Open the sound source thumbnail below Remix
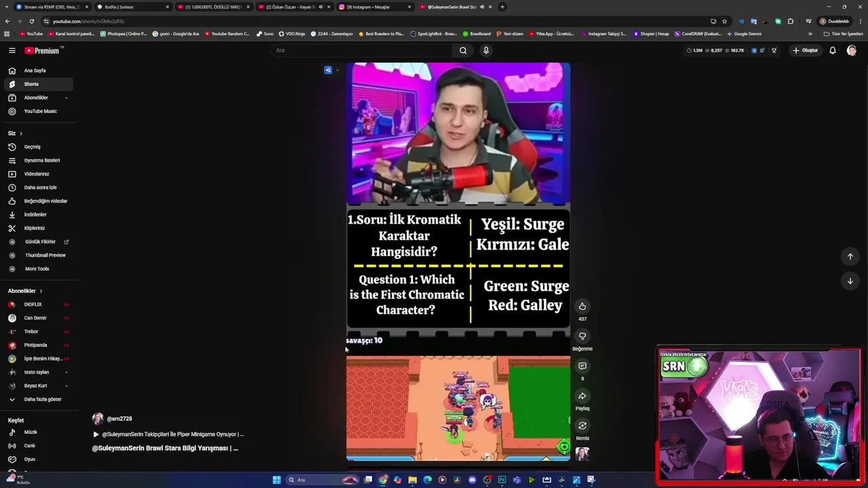 582,454
